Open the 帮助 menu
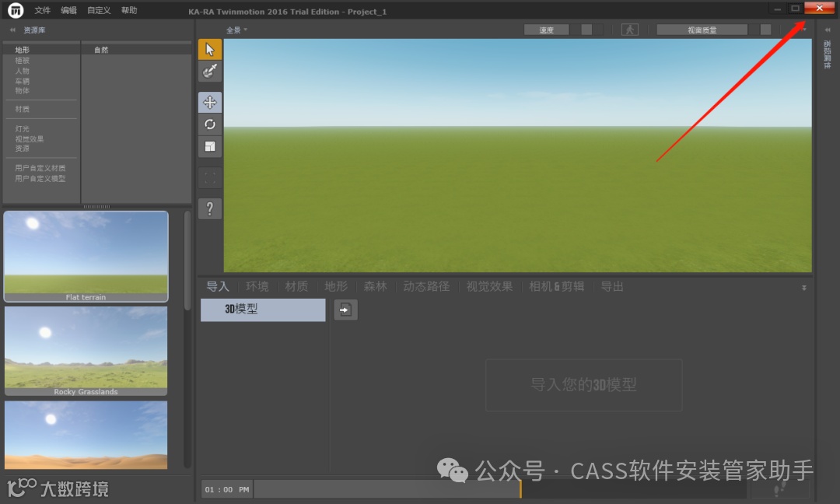 (129, 10)
